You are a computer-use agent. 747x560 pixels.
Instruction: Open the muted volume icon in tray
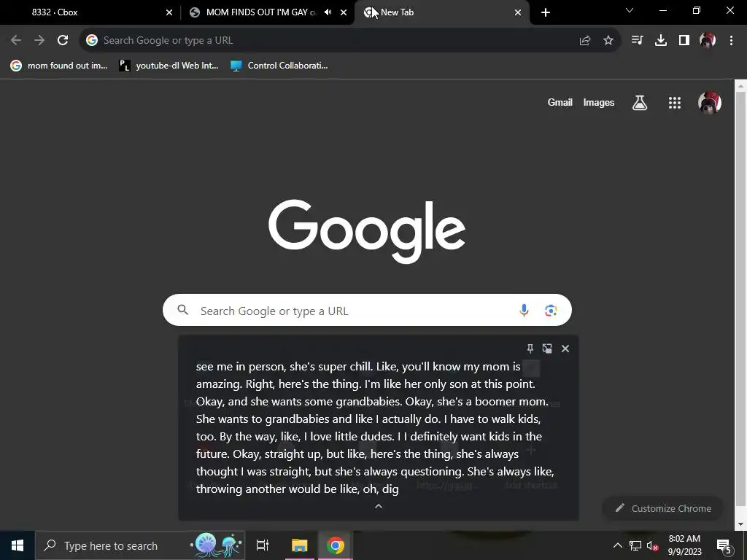tap(652, 545)
